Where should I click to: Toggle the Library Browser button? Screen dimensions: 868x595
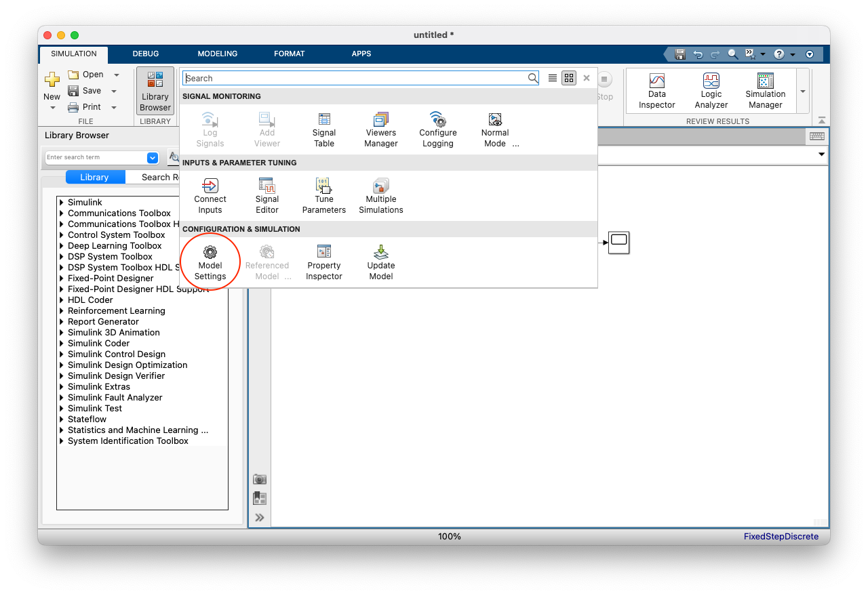pyautogui.click(x=155, y=91)
